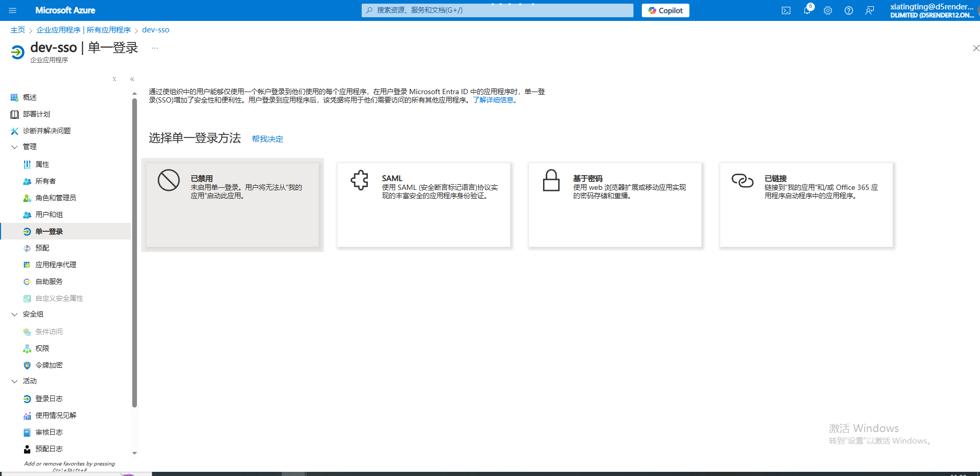Viewport: 980px width, 476px height.
Task: Click the dev-sso breadcrumb link
Action: tap(156, 30)
